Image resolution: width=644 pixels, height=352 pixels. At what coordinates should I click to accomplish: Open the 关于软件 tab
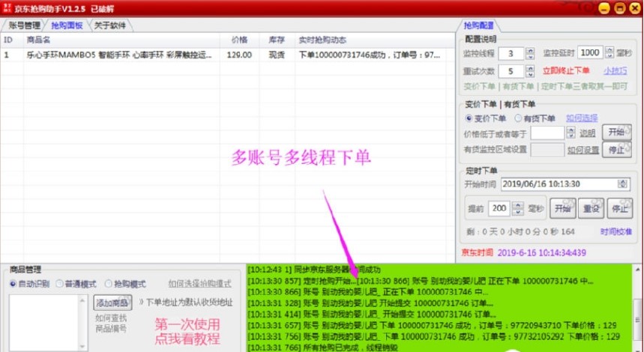109,25
